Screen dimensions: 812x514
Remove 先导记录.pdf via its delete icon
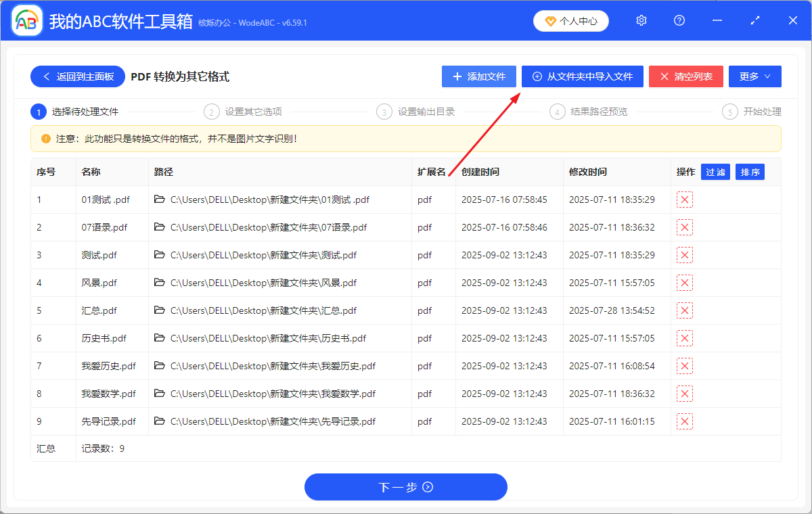684,421
